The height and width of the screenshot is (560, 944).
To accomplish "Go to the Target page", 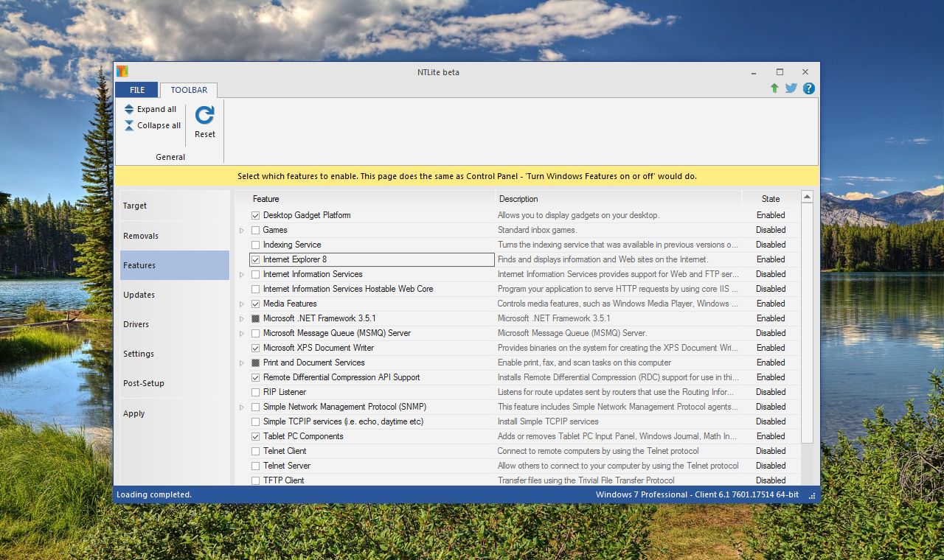I will tap(175, 206).
